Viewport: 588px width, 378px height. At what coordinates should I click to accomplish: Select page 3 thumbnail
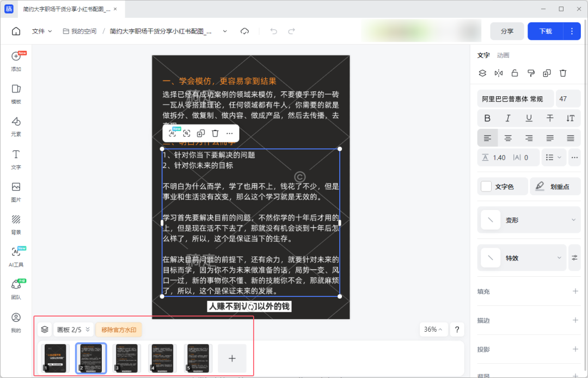(127, 358)
